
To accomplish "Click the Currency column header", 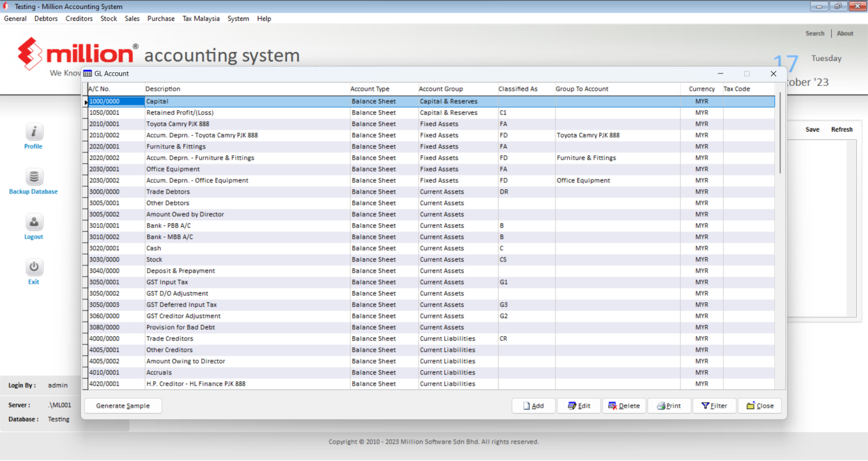I will click(702, 89).
